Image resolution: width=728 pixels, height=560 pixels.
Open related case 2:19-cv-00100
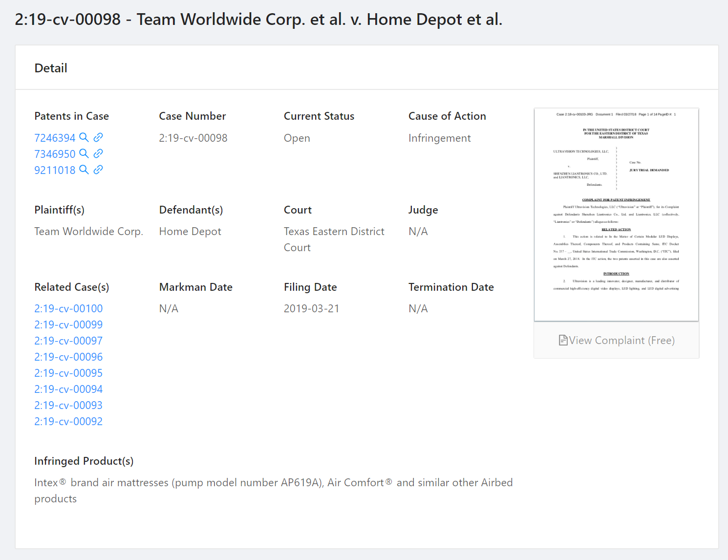pyautogui.click(x=68, y=308)
